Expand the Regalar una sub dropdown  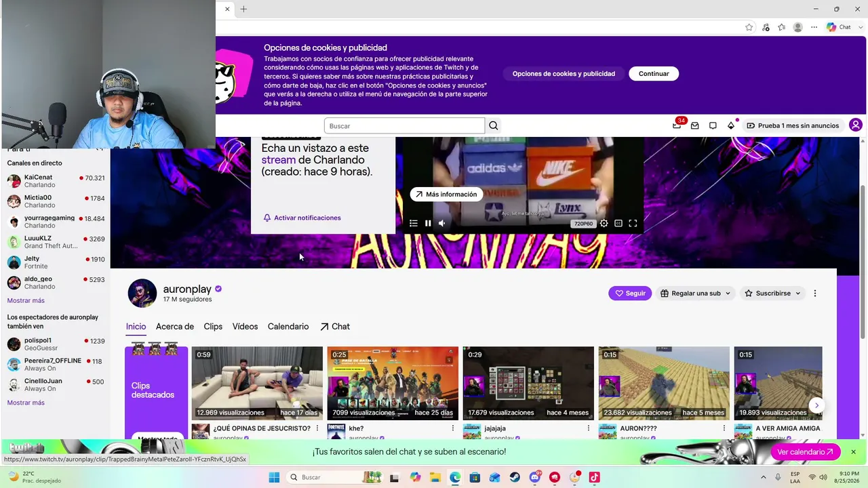coord(696,293)
